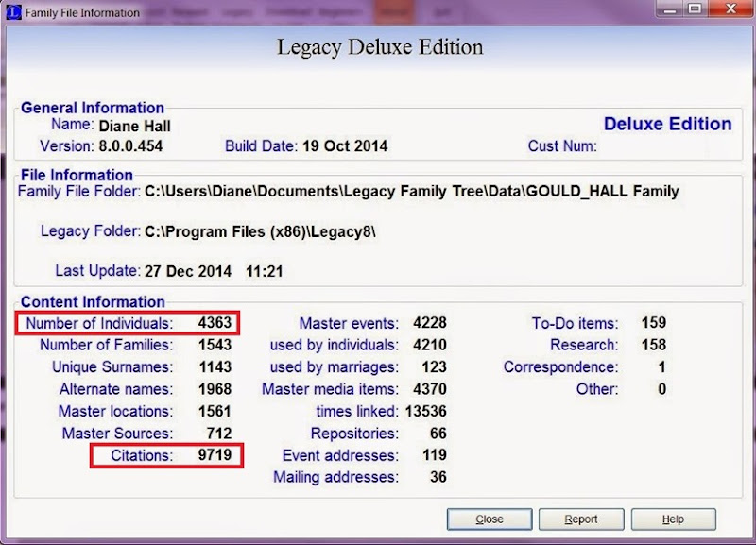Minimize the Family File Information window
Screen dimensions: 756x545
point(670,9)
